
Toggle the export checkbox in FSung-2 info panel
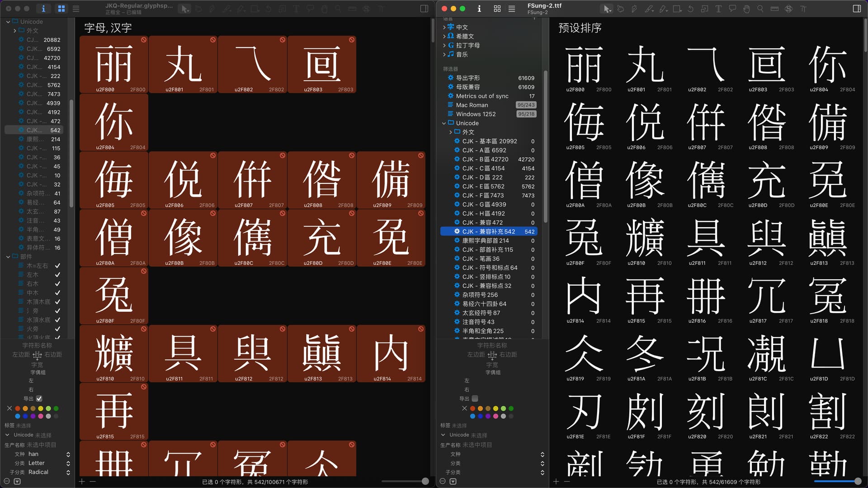(x=475, y=399)
